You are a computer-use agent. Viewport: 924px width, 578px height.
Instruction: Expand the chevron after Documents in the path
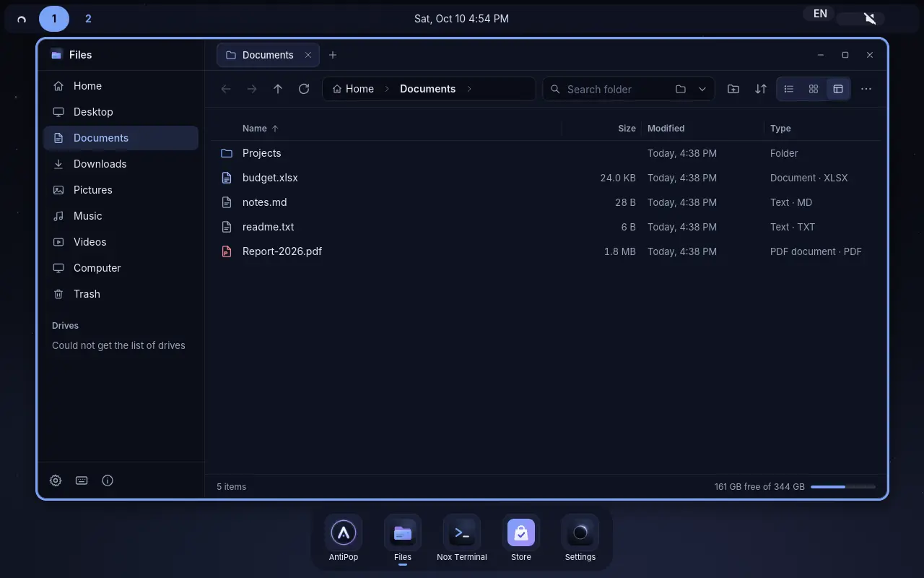(x=469, y=89)
